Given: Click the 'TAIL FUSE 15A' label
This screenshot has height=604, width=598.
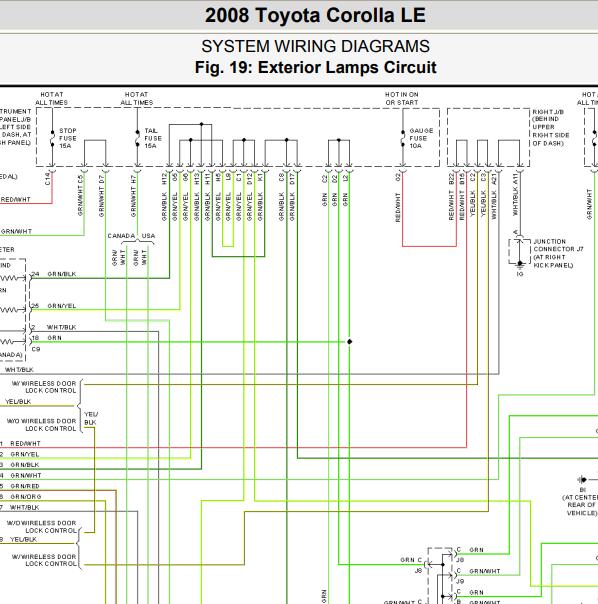Looking at the screenshot, I should coord(153,138).
